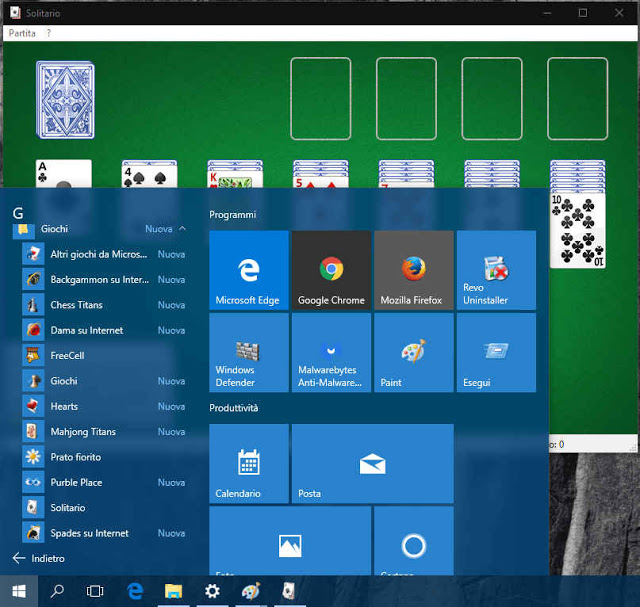Select the 4 of spades card

tap(149, 176)
